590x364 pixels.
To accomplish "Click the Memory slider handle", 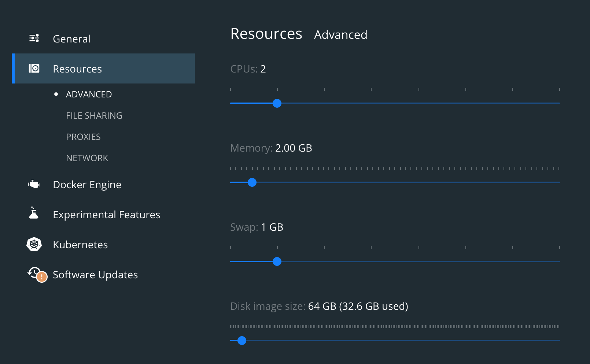I will [x=252, y=182].
